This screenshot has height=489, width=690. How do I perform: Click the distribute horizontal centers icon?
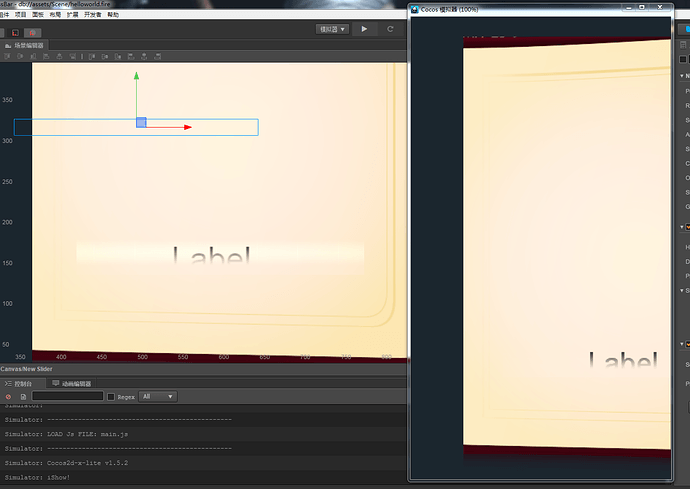pos(144,56)
